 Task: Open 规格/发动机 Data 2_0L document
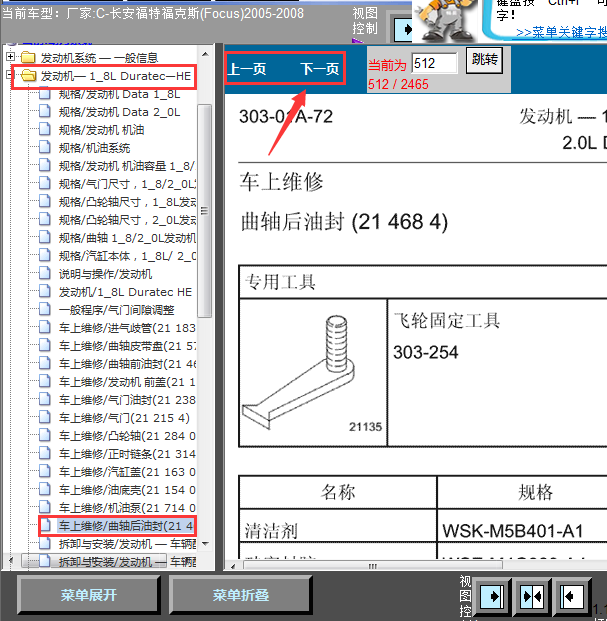119,112
